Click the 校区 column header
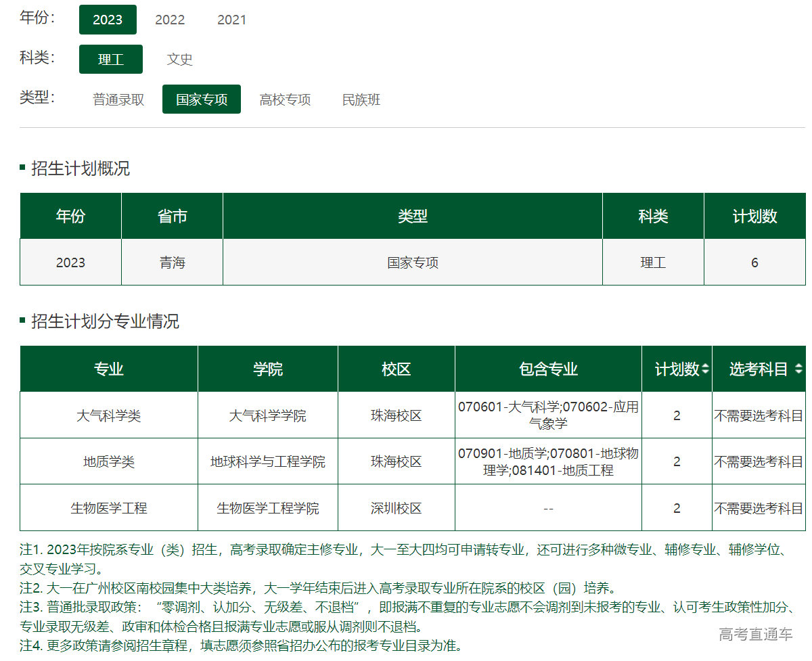 click(x=397, y=369)
